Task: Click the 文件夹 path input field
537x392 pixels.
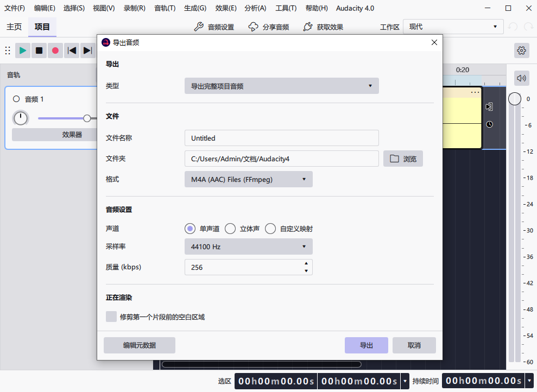Action: tap(281, 159)
